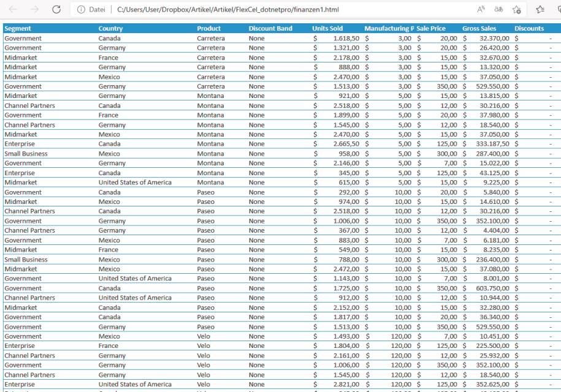Select gross sales value 32.280,00
561x392 pixels.
(x=494, y=307)
